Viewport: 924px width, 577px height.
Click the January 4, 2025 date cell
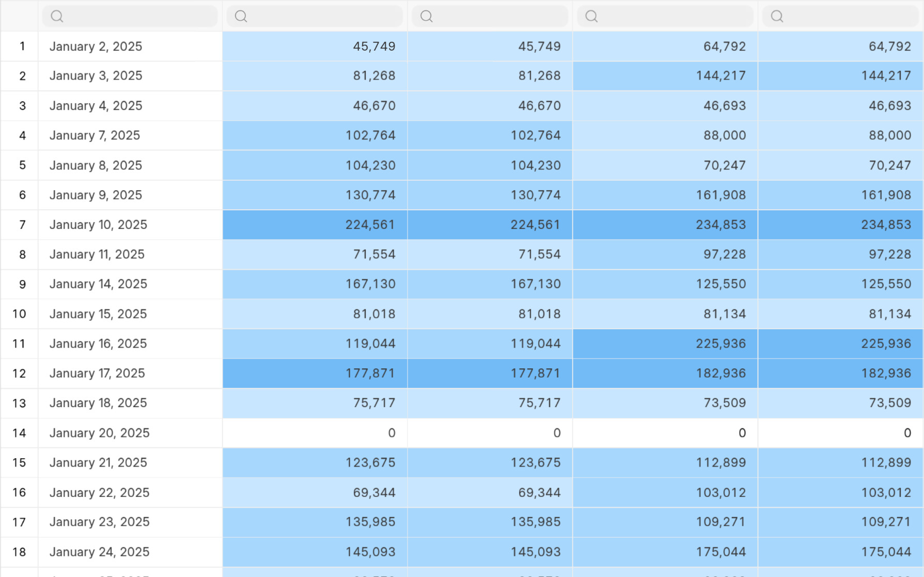click(130, 106)
